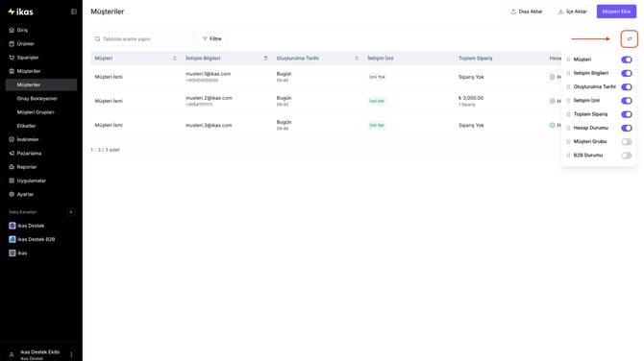Screen dimensions: 644x361
Task: Open Onay Bekleyenler submenu item
Action: (x=37, y=99)
